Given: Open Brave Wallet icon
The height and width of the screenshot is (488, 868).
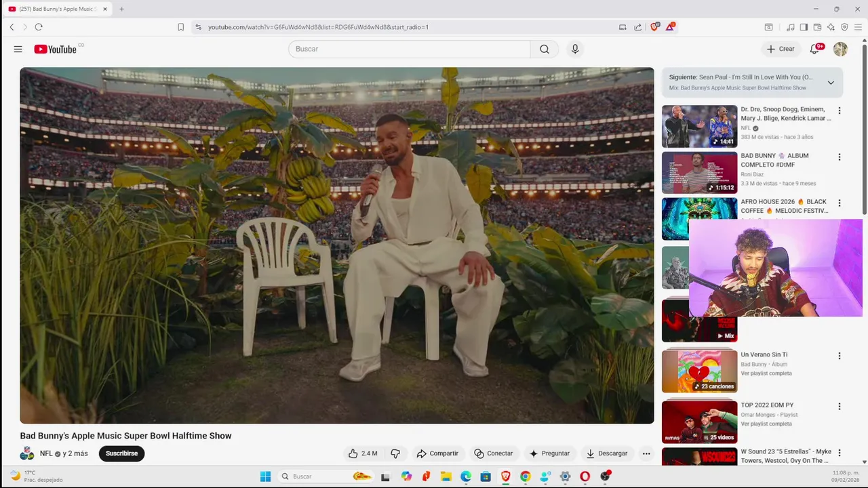Looking at the screenshot, I should 817,27.
